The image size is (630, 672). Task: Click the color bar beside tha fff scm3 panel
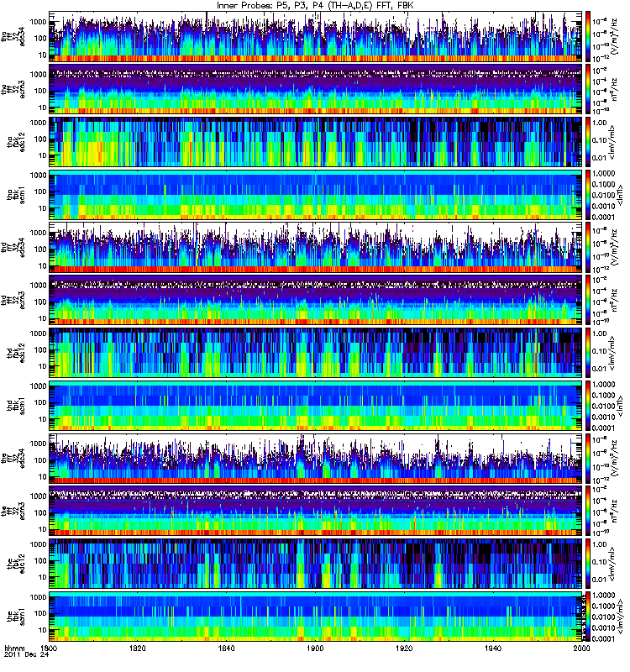588,89
